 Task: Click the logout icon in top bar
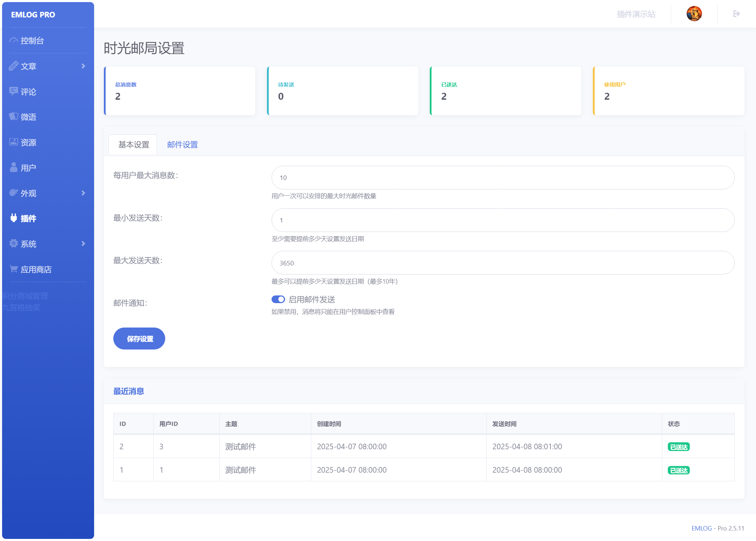(x=736, y=14)
